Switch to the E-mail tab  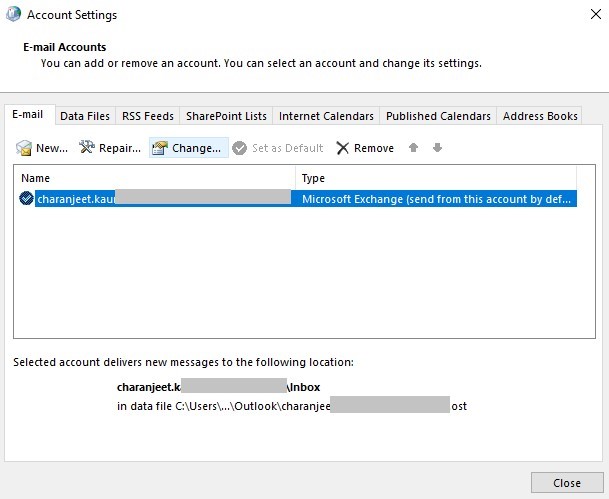coord(28,115)
